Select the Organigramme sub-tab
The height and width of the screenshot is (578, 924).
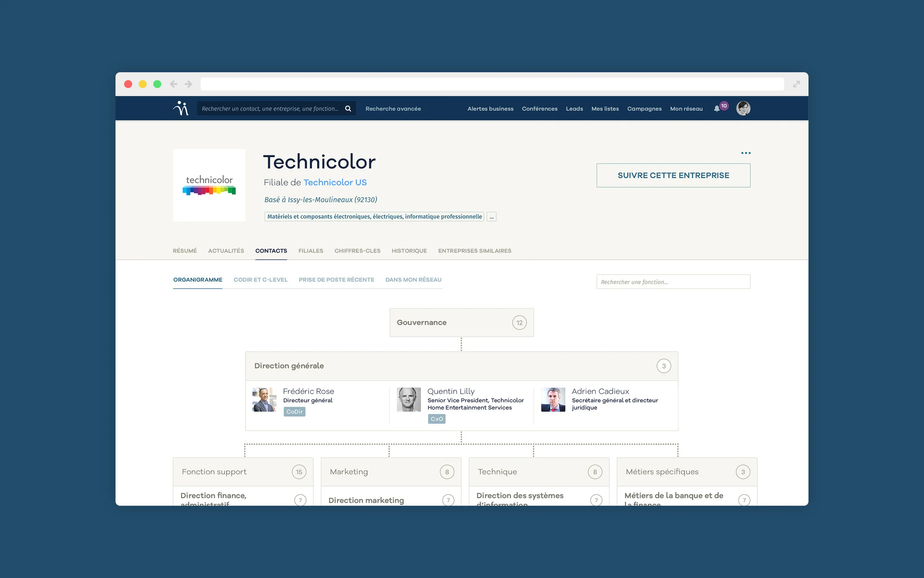[x=198, y=280]
